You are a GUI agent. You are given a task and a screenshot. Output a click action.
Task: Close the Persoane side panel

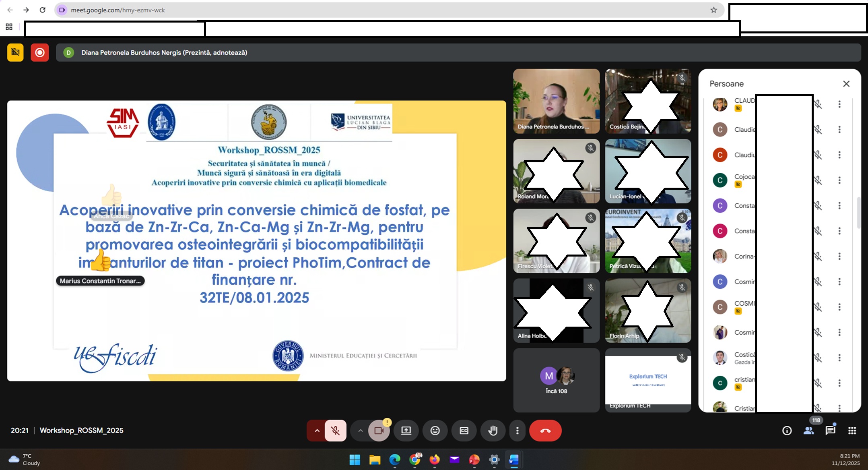[846, 84]
